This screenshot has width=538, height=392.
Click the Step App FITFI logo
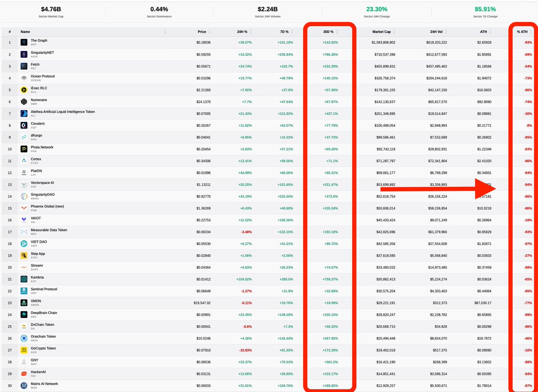(24, 255)
